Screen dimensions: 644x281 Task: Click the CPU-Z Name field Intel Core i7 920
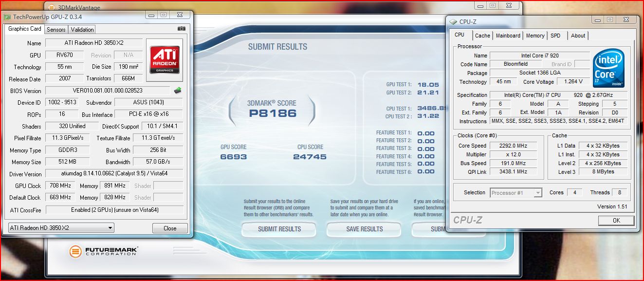click(539, 56)
